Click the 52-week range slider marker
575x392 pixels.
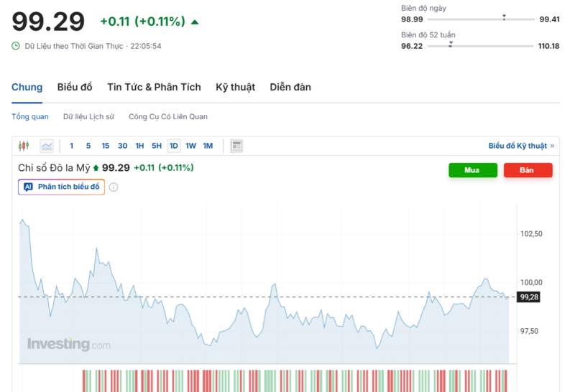[x=451, y=45]
